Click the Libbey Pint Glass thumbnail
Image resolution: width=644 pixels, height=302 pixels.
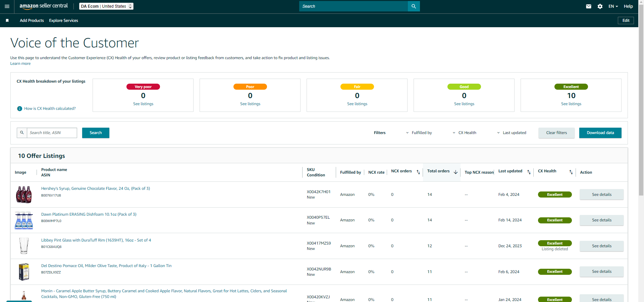(x=24, y=246)
